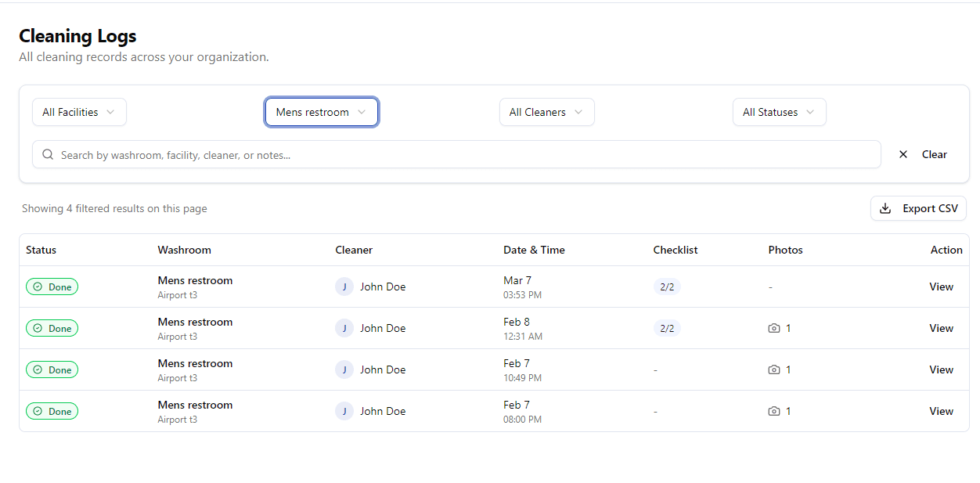The image size is (980, 483).
Task: View the Feb 8 cleaning record
Action: click(941, 328)
